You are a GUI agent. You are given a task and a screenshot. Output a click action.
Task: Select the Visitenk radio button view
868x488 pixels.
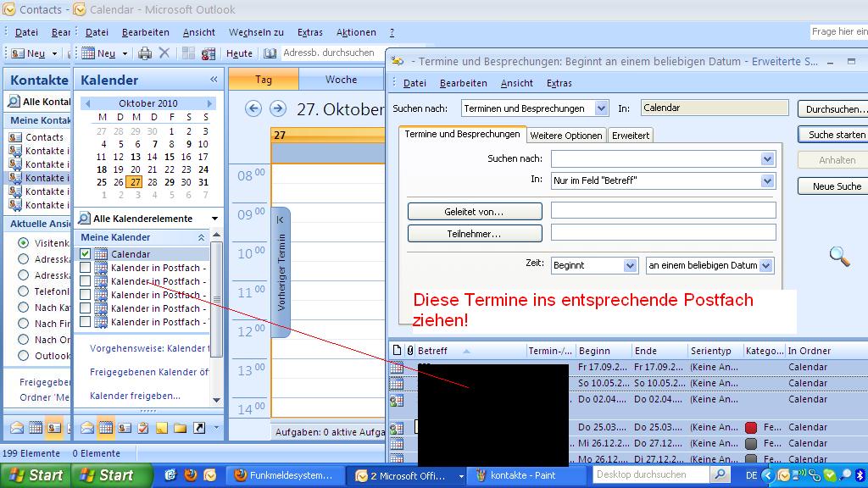tap(23, 242)
